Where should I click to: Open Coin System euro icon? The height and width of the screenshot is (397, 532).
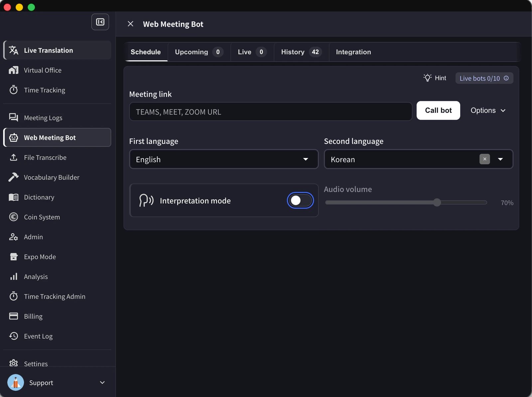click(14, 217)
